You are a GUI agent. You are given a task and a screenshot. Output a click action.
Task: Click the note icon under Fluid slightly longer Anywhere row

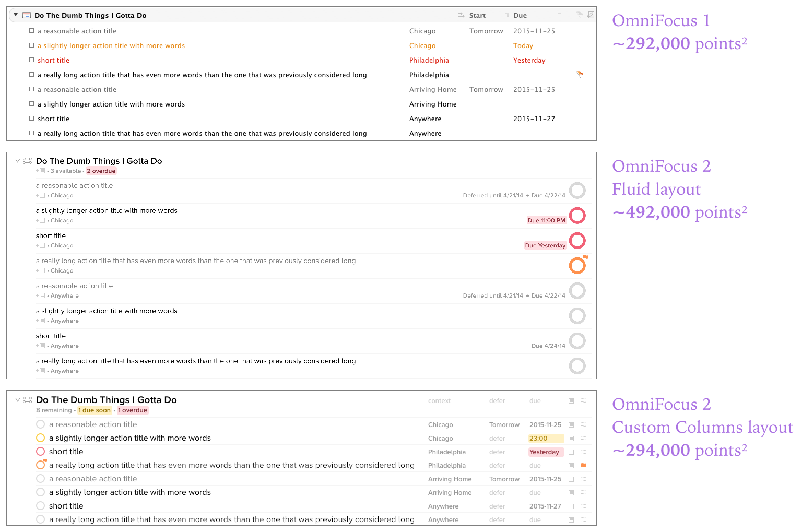point(41,321)
